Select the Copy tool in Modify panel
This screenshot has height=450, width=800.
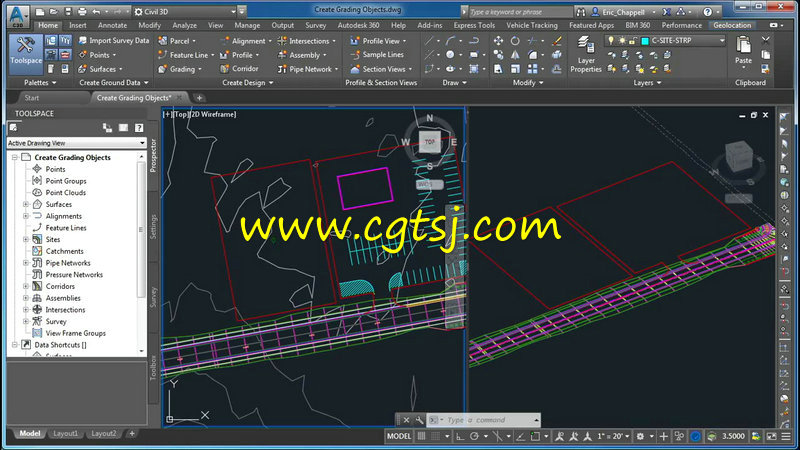[498, 55]
